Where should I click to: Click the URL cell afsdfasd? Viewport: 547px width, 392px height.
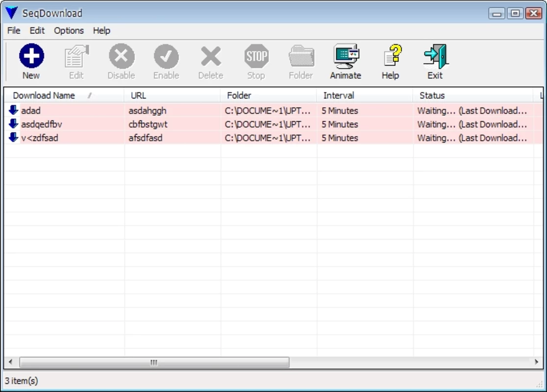(x=146, y=138)
